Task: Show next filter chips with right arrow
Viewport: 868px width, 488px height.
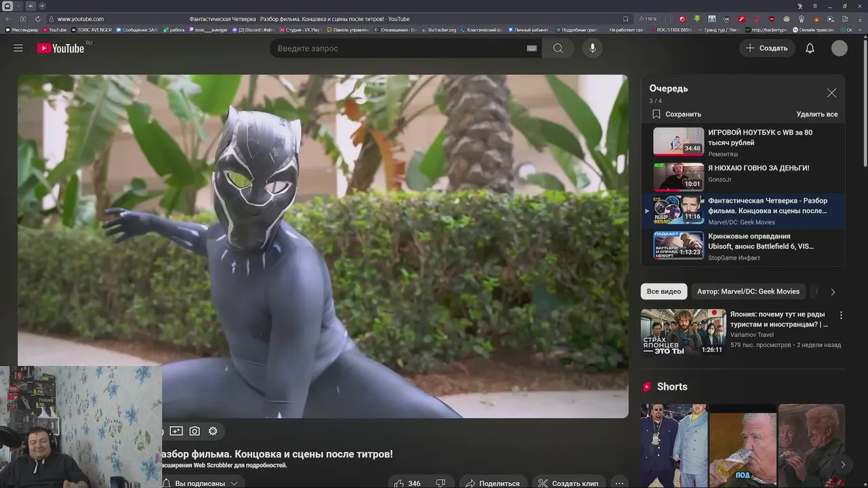Action: coord(833,291)
